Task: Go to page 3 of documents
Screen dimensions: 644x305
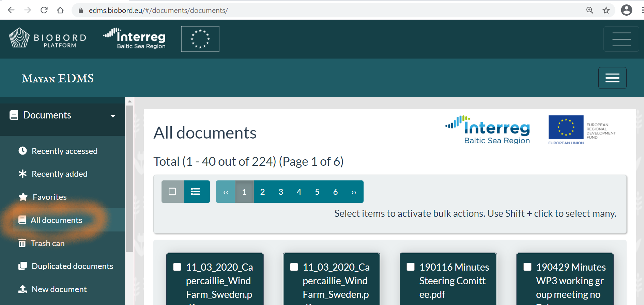Action: coord(281,192)
